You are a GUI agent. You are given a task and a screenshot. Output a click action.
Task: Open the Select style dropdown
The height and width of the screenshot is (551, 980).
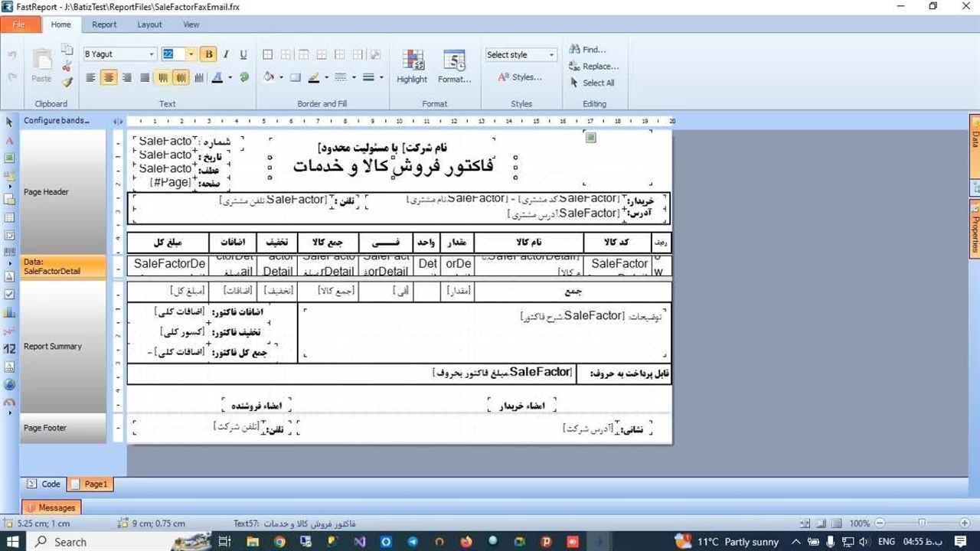(x=550, y=55)
